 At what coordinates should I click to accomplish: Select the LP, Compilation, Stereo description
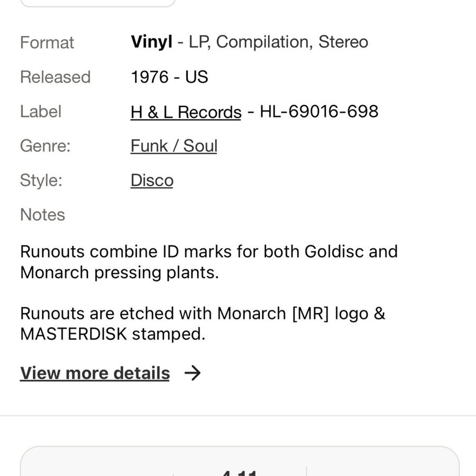[278, 42]
